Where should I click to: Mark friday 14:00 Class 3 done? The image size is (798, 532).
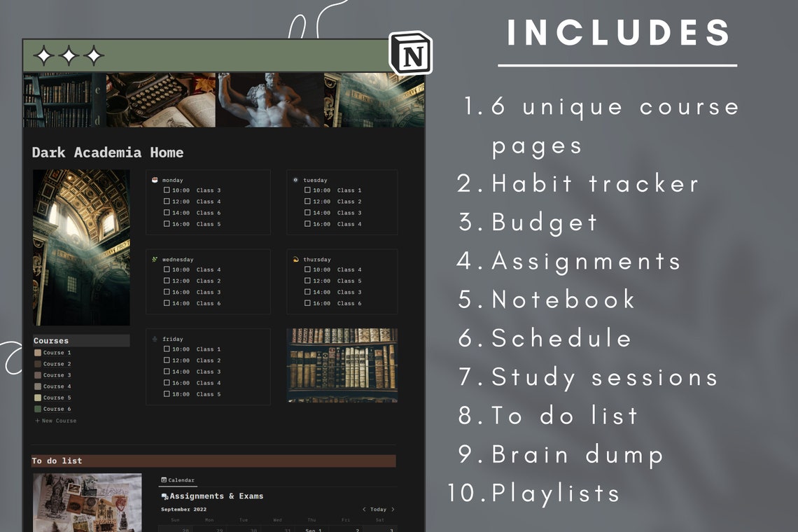click(167, 371)
